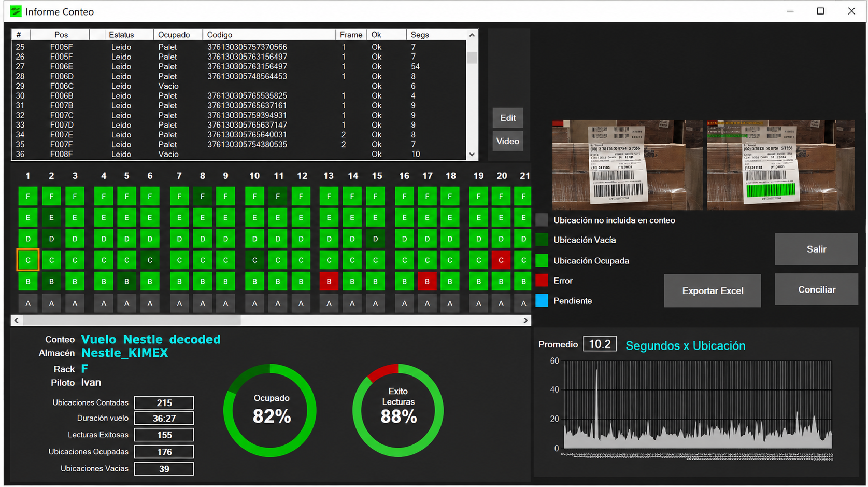This screenshot has width=868, height=487.
Task: Select cell C in rack column 6
Action: pos(150,260)
